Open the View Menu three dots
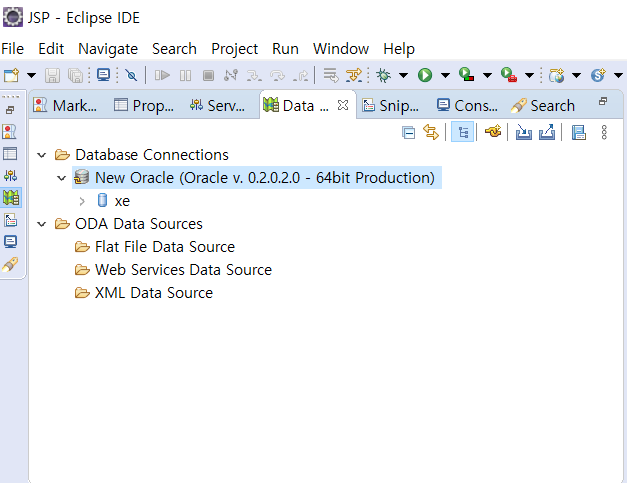627x483 pixels. pos(604,132)
